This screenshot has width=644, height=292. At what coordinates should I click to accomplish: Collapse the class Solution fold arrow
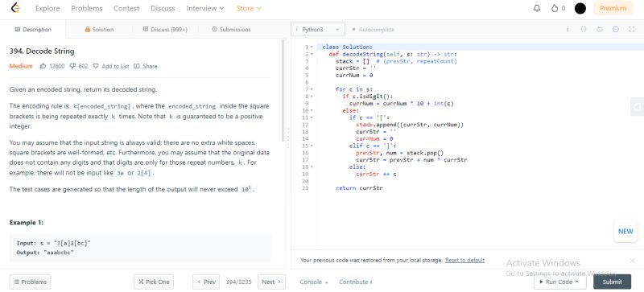pyautogui.click(x=312, y=47)
